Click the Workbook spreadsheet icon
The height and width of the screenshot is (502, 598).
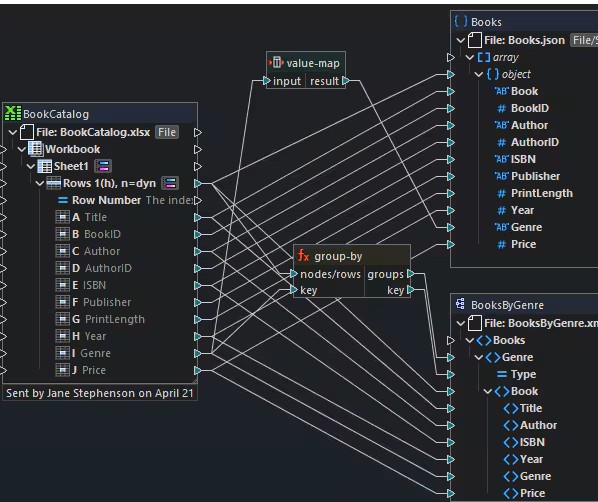35,149
